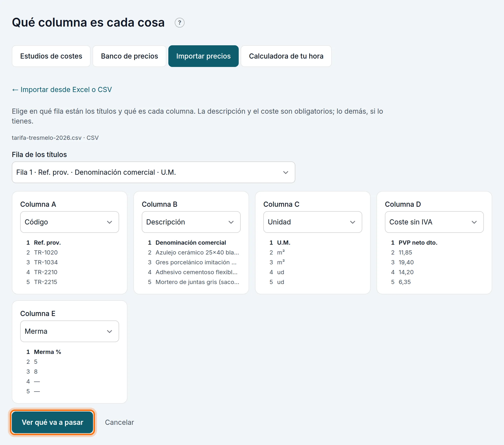Click the 19,40 price value
The image size is (504, 445).
click(x=406, y=262)
